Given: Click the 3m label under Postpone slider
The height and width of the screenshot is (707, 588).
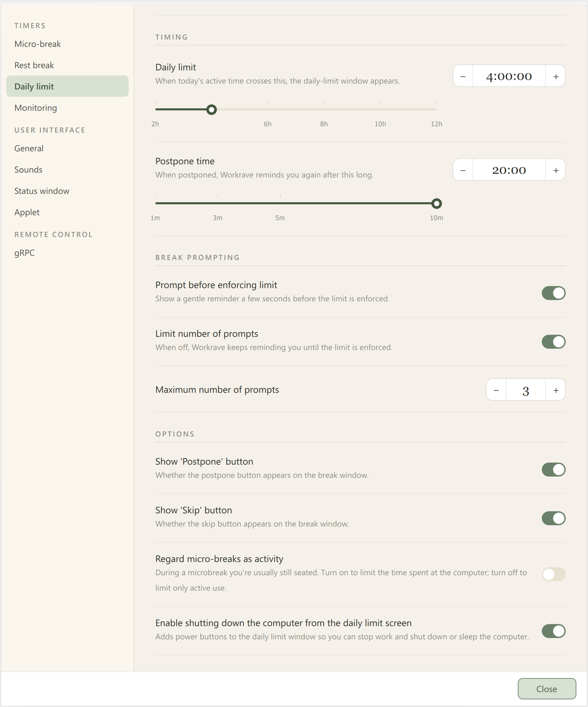Looking at the screenshot, I should (x=218, y=218).
